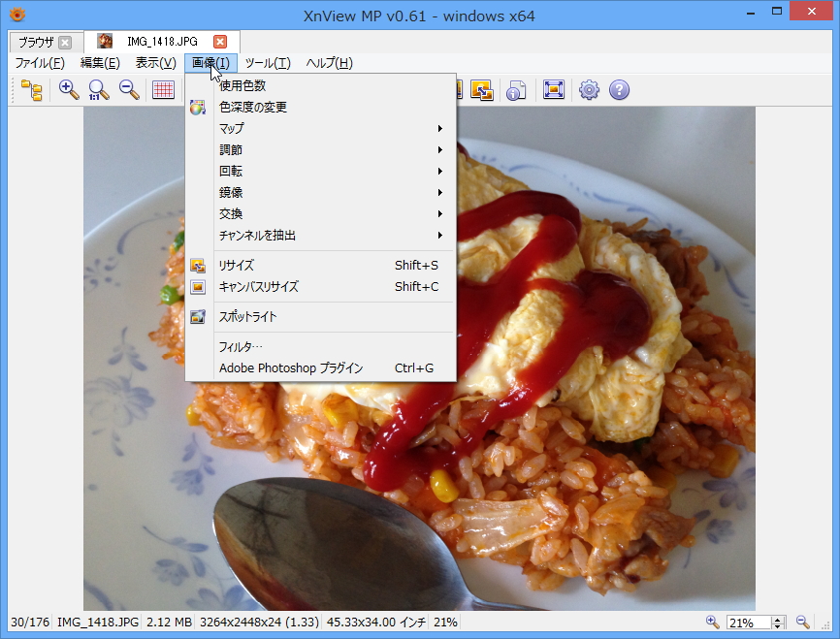Click the magnifier icon in the status bar
Image resolution: width=840 pixels, height=639 pixels.
point(712,622)
